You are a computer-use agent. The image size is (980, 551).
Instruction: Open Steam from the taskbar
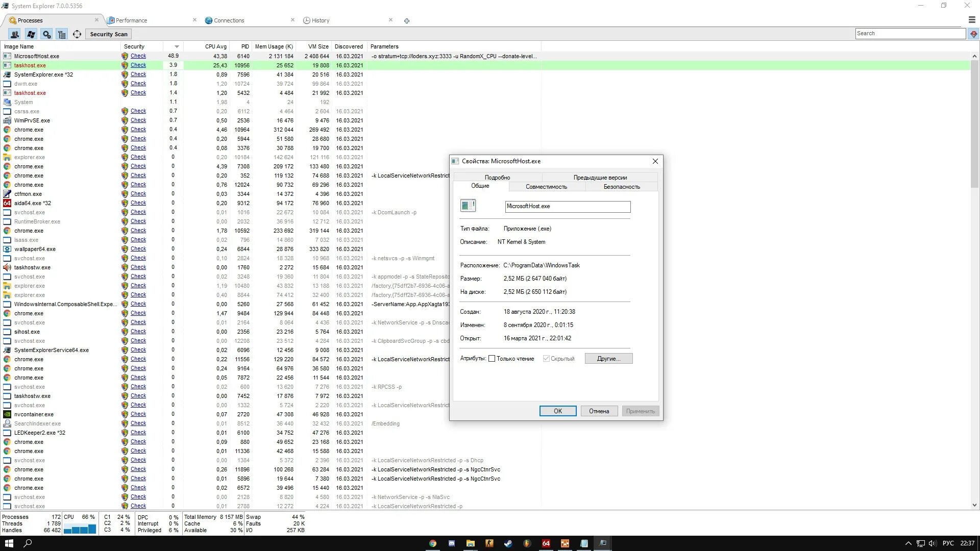[x=508, y=543]
